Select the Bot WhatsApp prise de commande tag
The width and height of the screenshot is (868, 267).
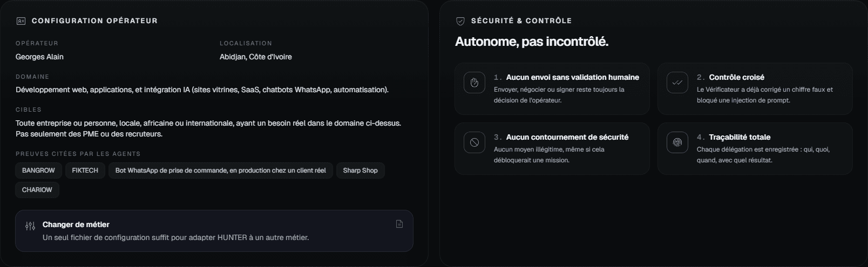pyautogui.click(x=221, y=170)
